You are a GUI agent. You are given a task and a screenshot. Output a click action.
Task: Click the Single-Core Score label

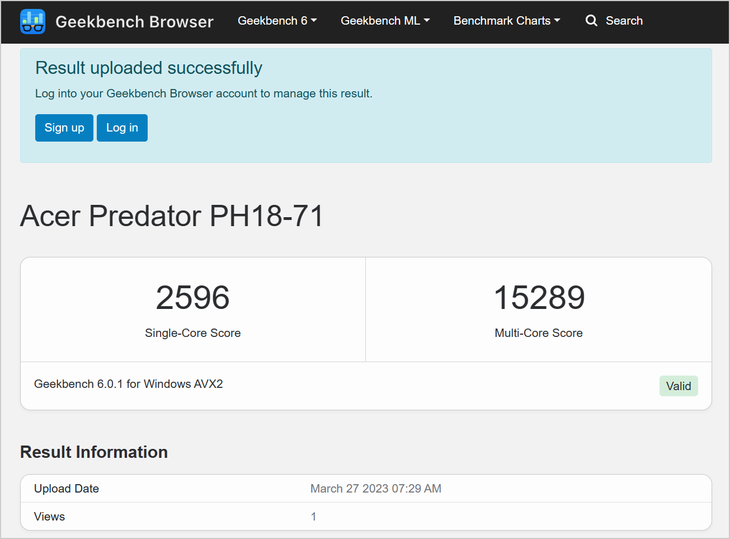pos(192,333)
